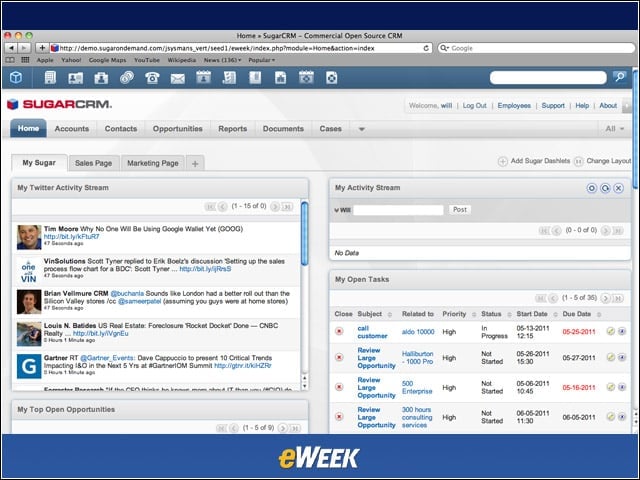
Task: Click the Safari Google search field
Action: tap(536, 48)
